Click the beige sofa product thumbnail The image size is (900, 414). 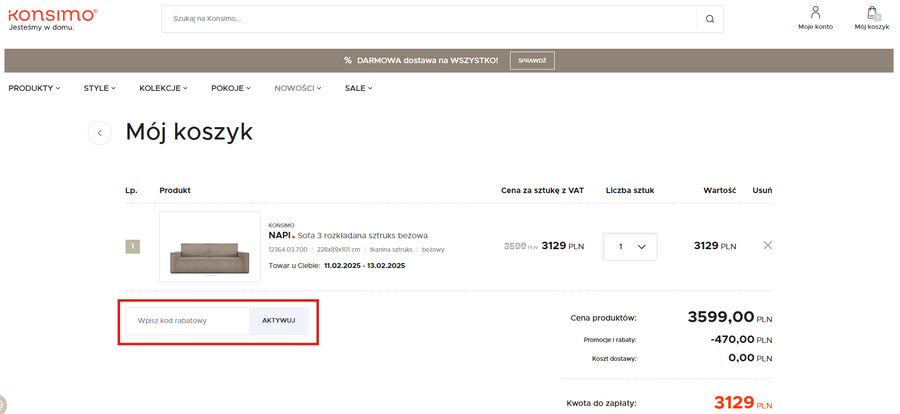pyautogui.click(x=209, y=247)
